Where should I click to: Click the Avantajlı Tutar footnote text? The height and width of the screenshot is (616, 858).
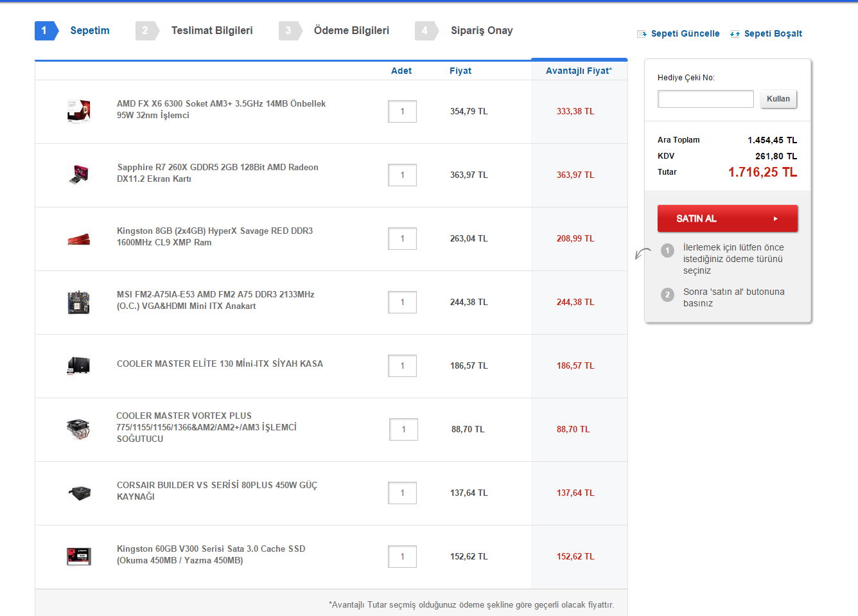coord(471,605)
